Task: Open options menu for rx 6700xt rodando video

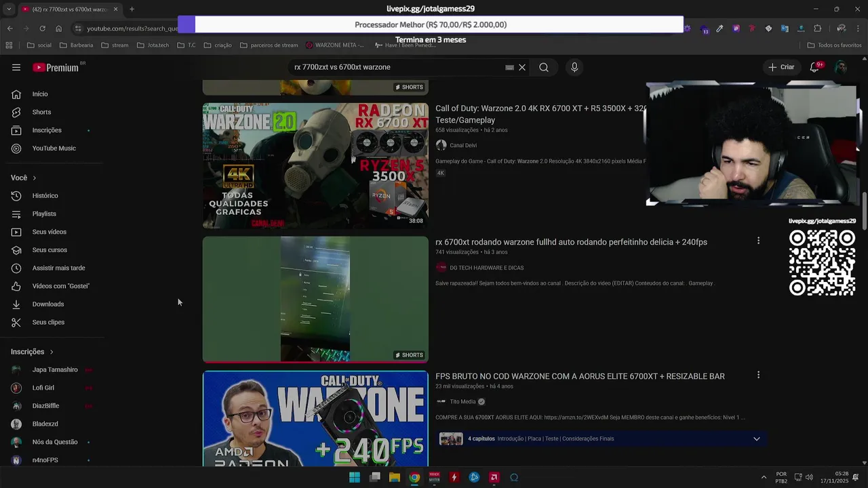Action: click(758, 241)
